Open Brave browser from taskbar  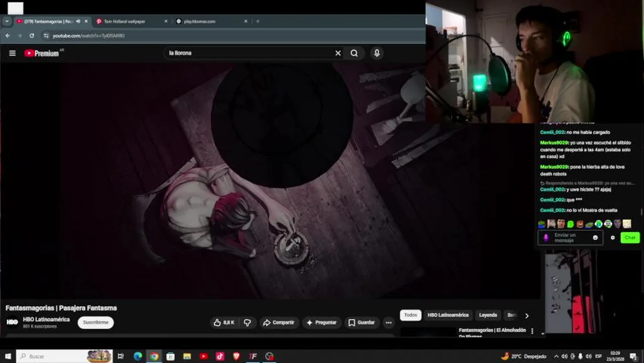(236, 356)
